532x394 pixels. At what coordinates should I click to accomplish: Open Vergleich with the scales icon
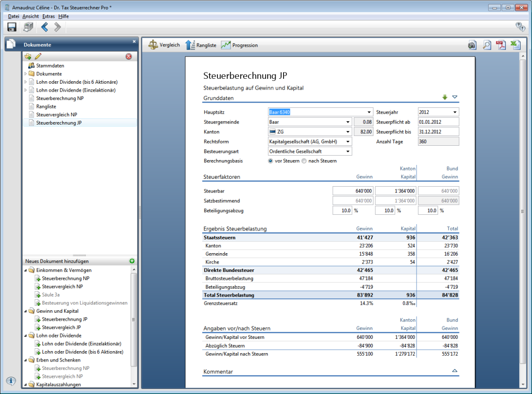164,45
